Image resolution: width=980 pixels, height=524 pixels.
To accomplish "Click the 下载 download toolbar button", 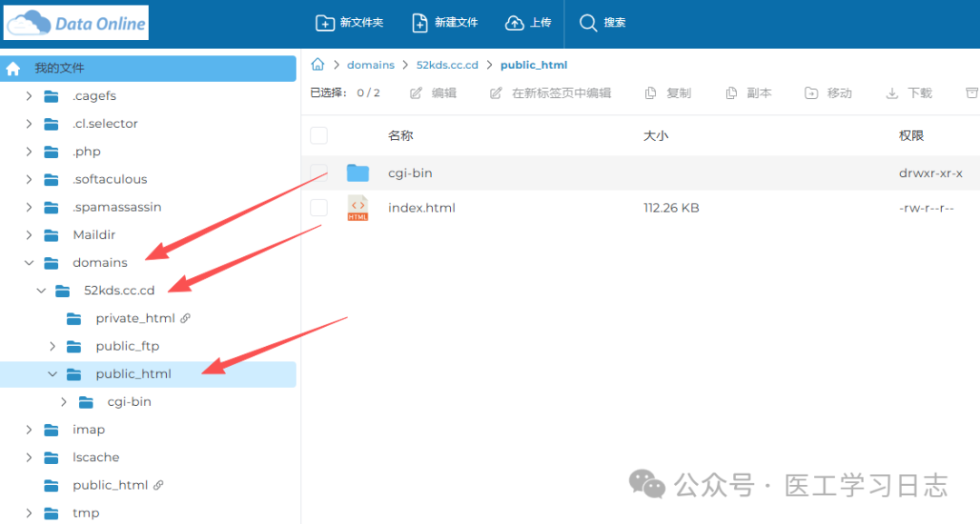I will click(909, 93).
